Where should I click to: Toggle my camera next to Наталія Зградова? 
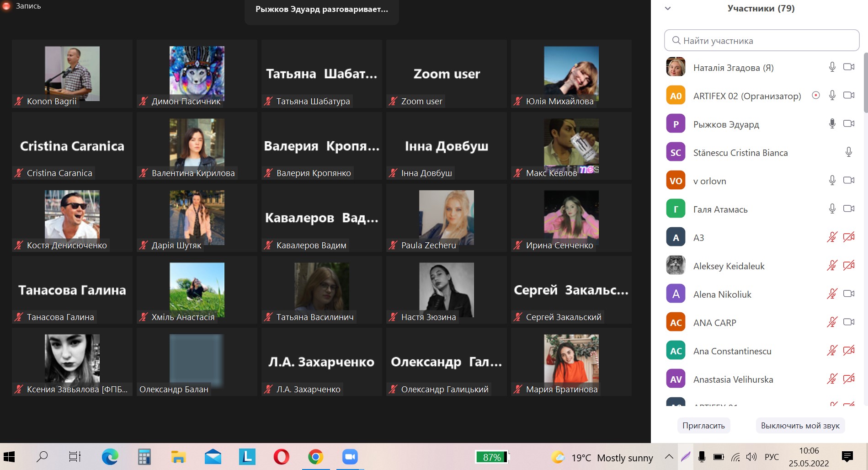point(849,67)
